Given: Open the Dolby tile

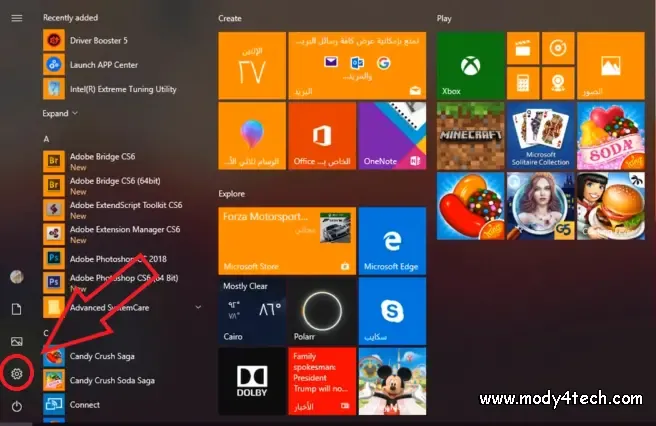Looking at the screenshot, I should pos(252,381).
